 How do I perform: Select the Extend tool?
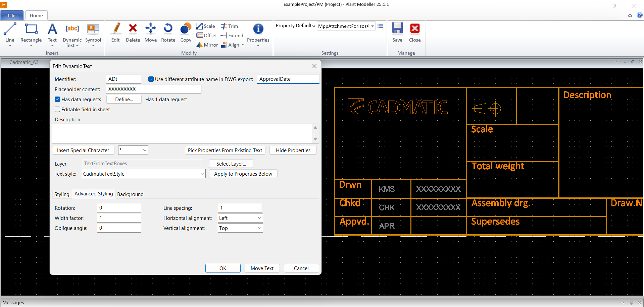232,36
